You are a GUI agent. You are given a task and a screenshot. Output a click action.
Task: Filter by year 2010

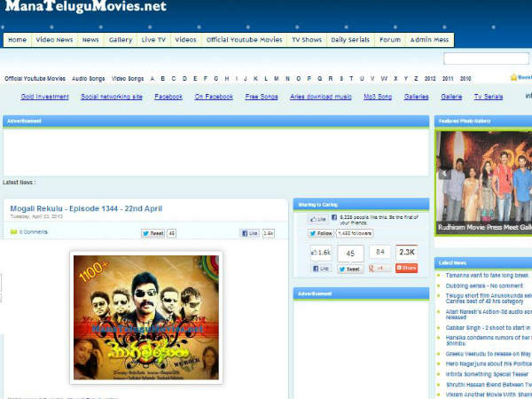click(465, 78)
